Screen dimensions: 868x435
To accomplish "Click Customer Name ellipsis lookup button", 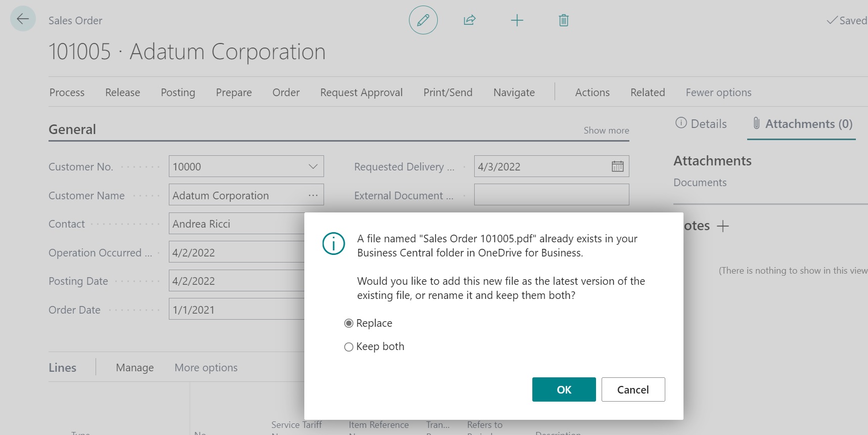I will point(313,195).
